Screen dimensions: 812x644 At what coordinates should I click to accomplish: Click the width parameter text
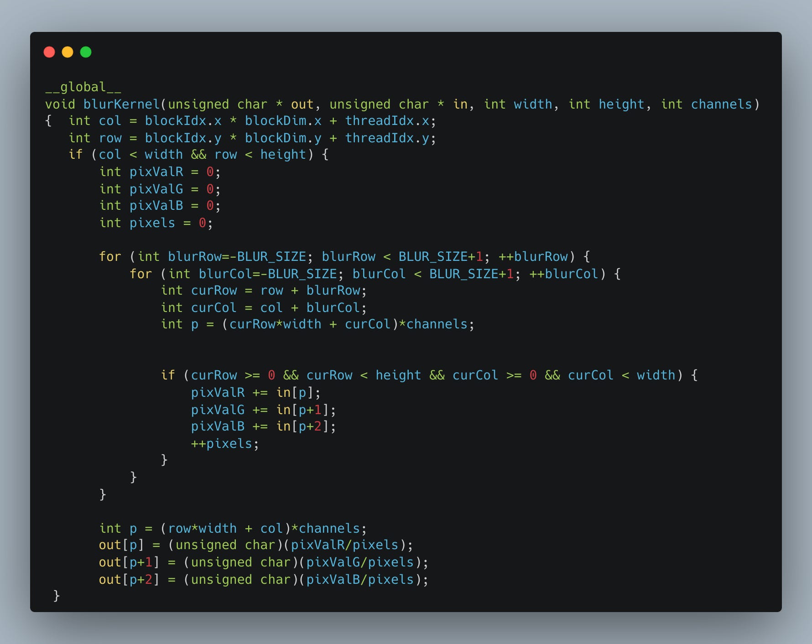(532, 104)
